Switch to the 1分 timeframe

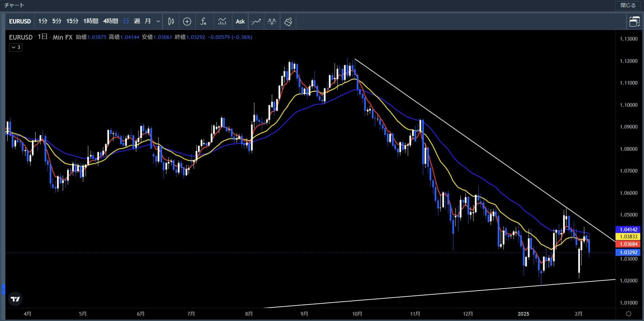point(43,21)
